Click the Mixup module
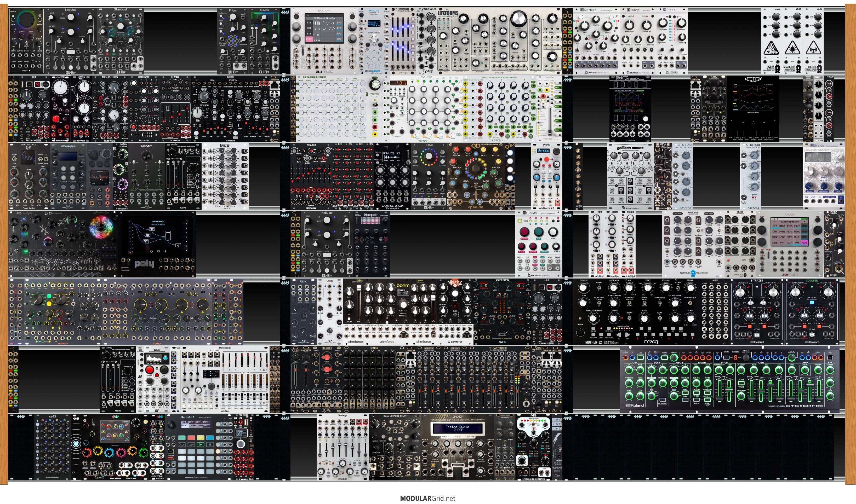Screen dimensions: 856x504 click(x=630, y=244)
